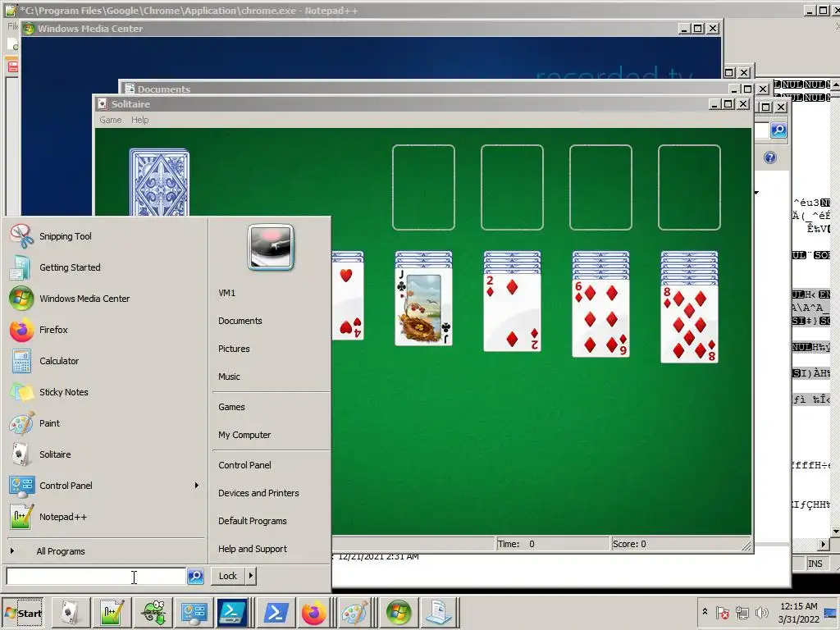This screenshot has height=630, width=840.
Task: Click the Documents taskbar icon
Action: point(438,612)
